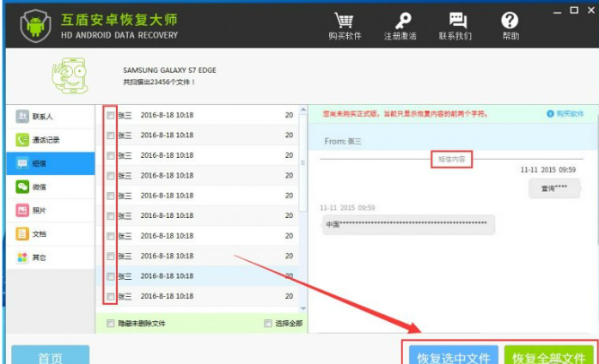Follow the 购买软件 link in the notice bar
Screen dimensions: 599x364
point(570,113)
